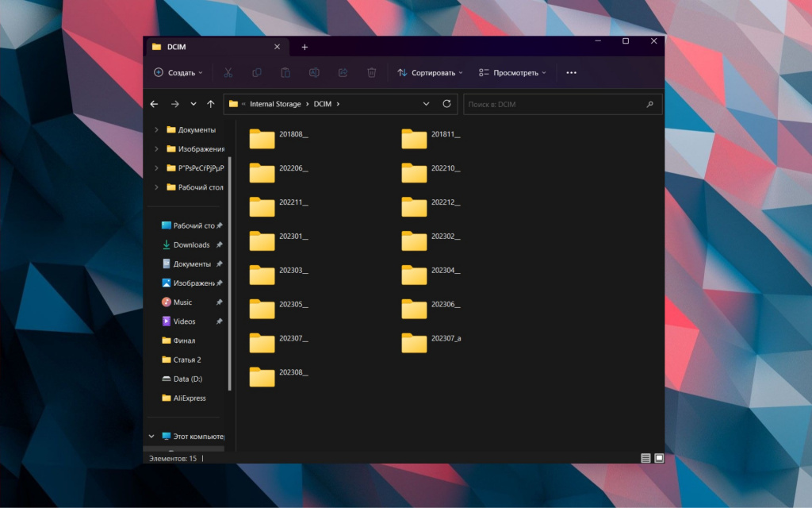Viewport: 812px width, 508px height.
Task: Select the 201808__ folder
Action: pyautogui.click(x=278, y=138)
